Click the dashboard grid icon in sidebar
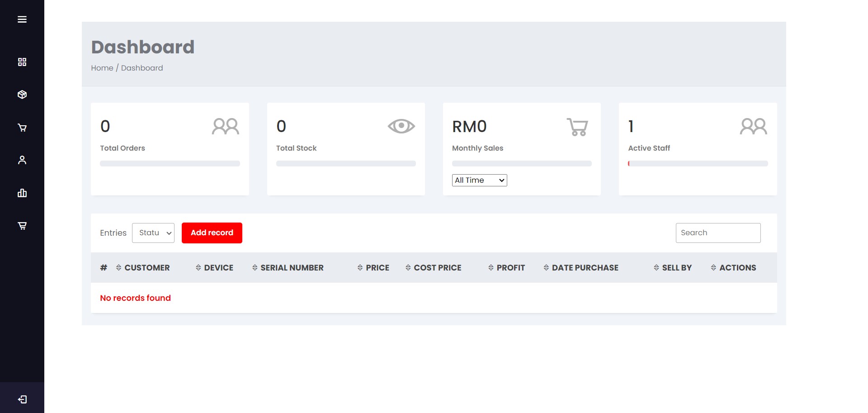 [x=22, y=62]
